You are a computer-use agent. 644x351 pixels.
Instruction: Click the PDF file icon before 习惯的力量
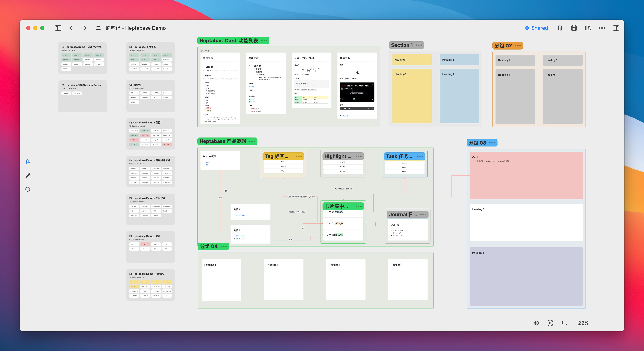coord(341,116)
